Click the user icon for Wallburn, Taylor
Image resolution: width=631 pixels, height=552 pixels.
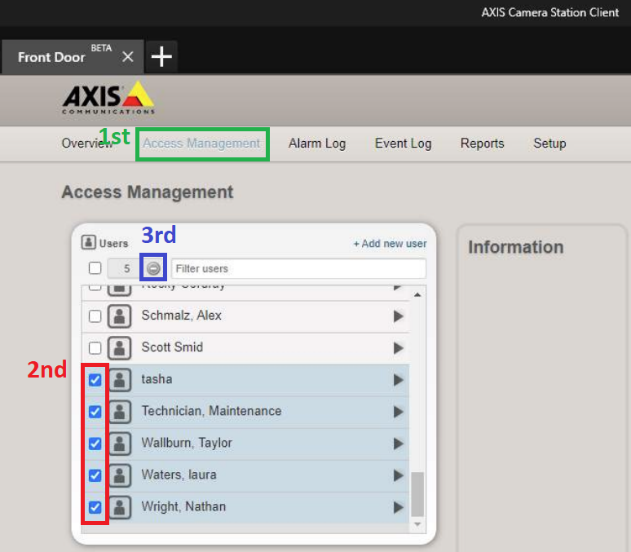tap(120, 443)
